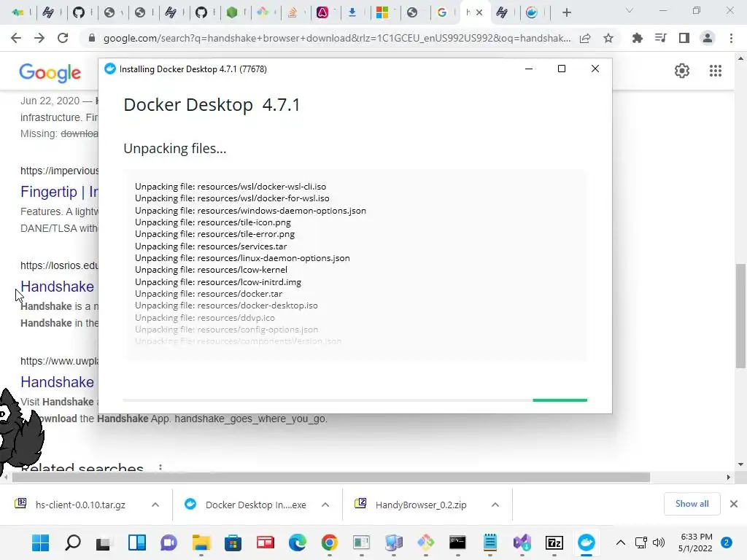Open hs-client-0.0.10.tar.gz download
The height and width of the screenshot is (560, 747).
(x=80, y=505)
